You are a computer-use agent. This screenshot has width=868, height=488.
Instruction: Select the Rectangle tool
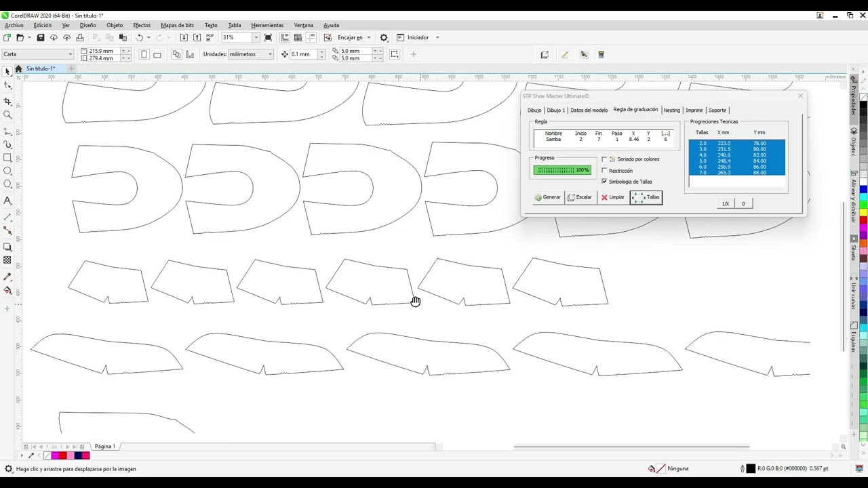coord(7,157)
